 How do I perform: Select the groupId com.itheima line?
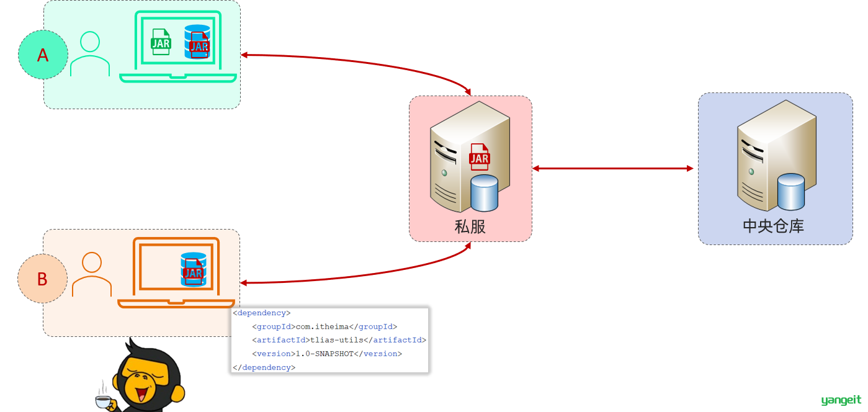(324, 326)
